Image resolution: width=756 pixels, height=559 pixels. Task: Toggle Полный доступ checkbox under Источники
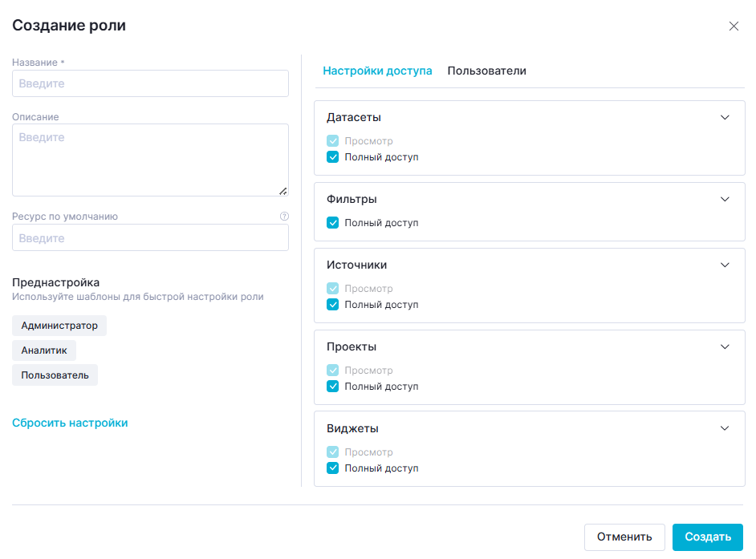pyautogui.click(x=333, y=305)
